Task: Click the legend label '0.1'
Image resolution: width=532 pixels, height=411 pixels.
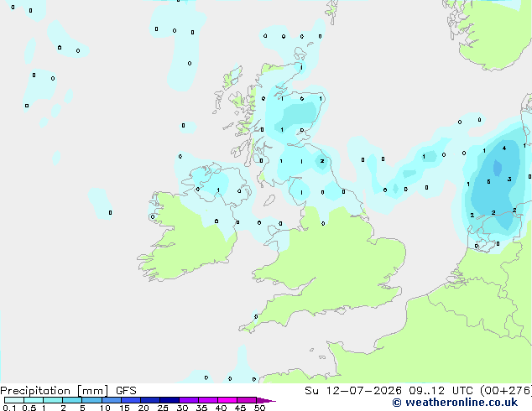Action: (x=9, y=408)
